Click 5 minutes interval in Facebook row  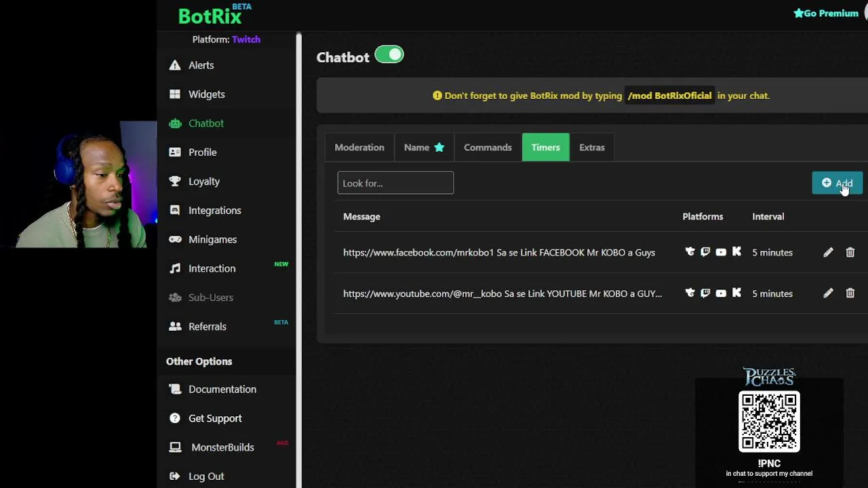[772, 252]
